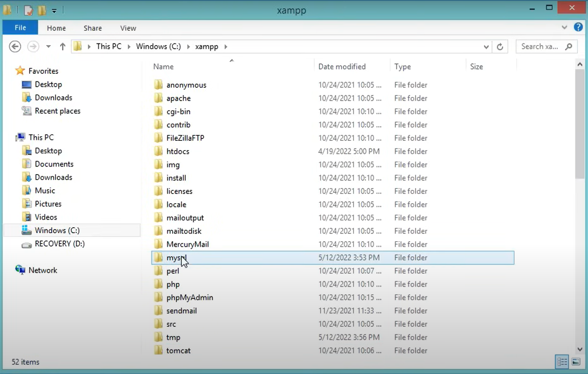Sort files by the Name column header
The image size is (588, 374).
coord(163,66)
